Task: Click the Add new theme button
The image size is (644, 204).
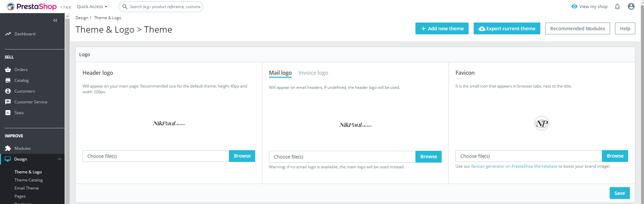Action: [442, 29]
